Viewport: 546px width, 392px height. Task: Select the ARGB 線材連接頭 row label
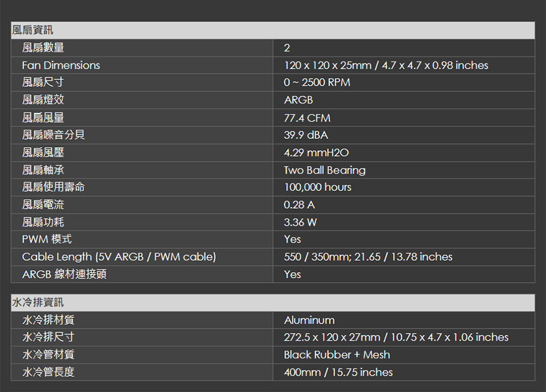pyautogui.click(x=64, y=274)
